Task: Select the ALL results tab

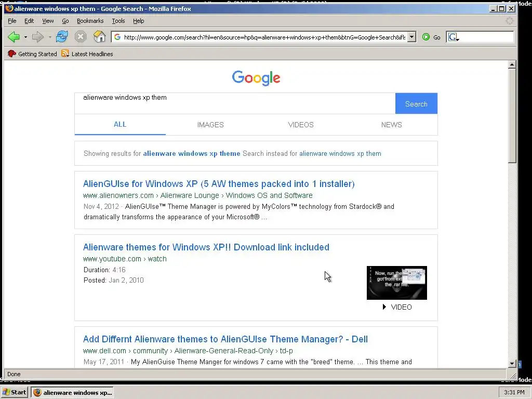Action: (120, 125)
